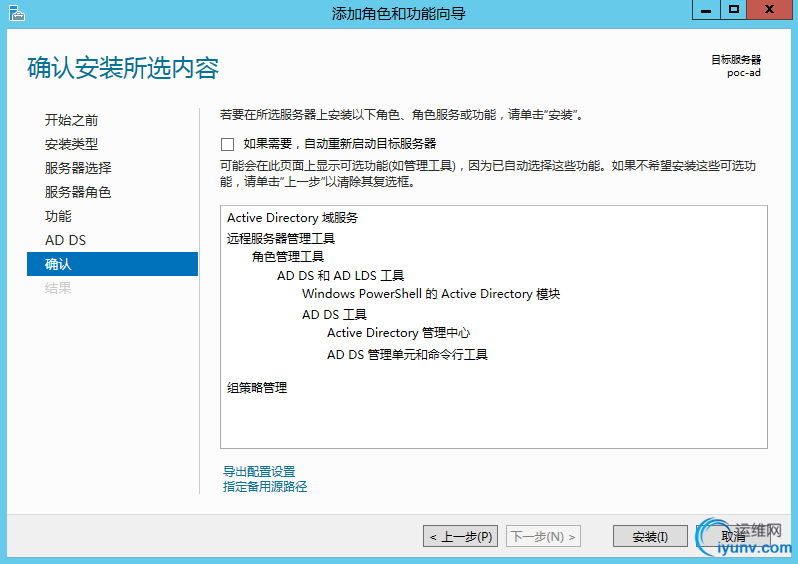Select AD DS 管理单元和命令行工具 entry
Image resolution: width=798 pixels, height=564 pixels.
click(407, 355)
